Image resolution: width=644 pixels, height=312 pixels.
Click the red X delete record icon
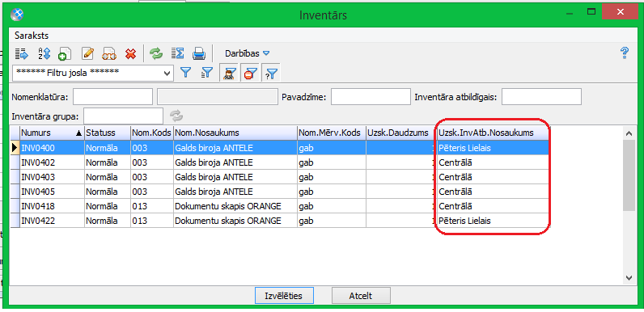[130, 53]
